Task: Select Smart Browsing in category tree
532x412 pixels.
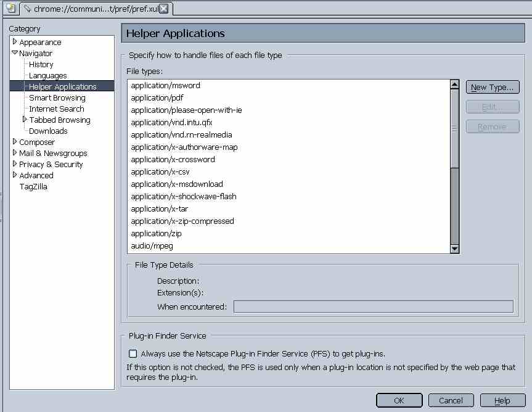Action: pos(57,98)
